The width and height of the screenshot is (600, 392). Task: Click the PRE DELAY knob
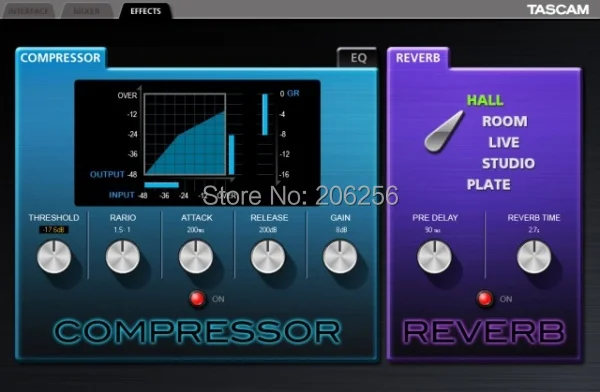pos(434,256)
